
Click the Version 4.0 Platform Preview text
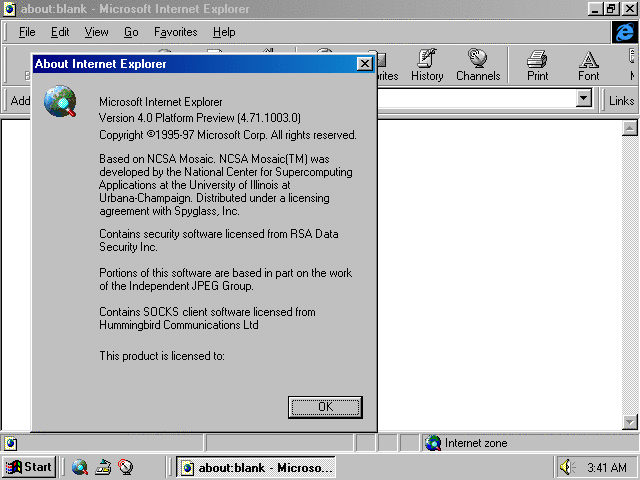point(200,118)
